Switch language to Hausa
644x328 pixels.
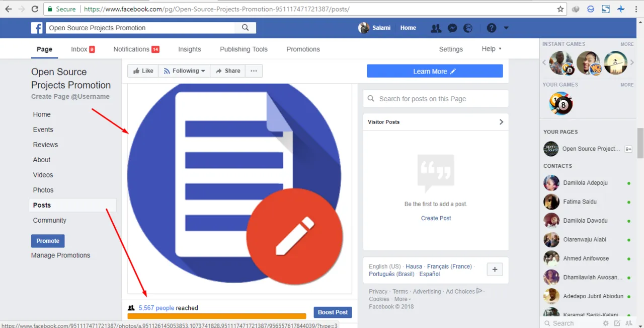[414, 267]
